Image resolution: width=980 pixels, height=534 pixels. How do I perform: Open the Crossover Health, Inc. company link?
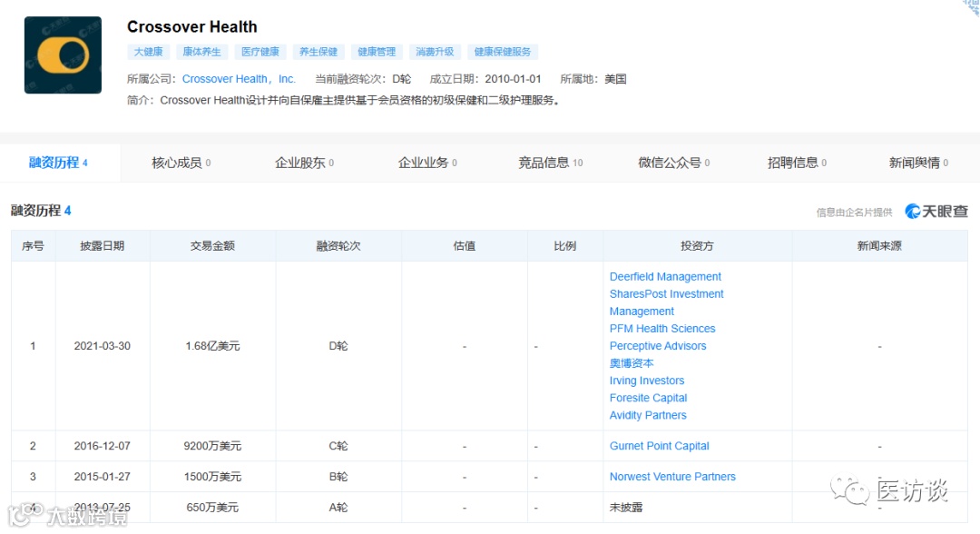click(x=239, y=79)
